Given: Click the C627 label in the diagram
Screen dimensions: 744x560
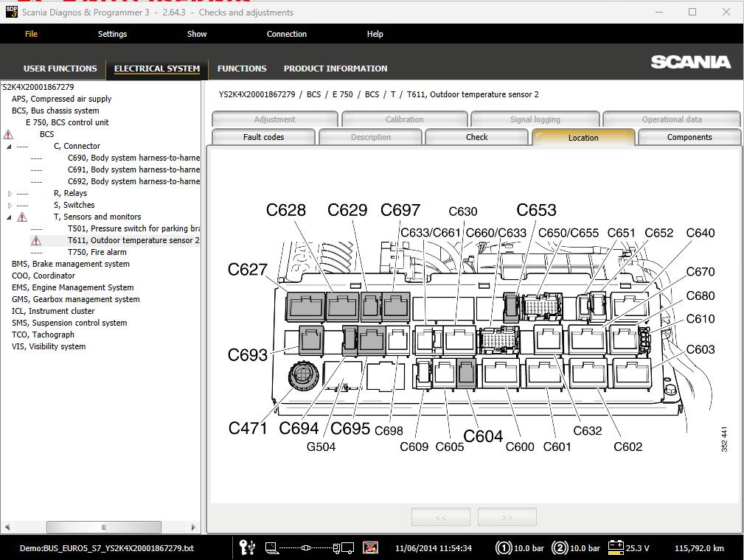Looking at the screenshot, I should (247, 270).
